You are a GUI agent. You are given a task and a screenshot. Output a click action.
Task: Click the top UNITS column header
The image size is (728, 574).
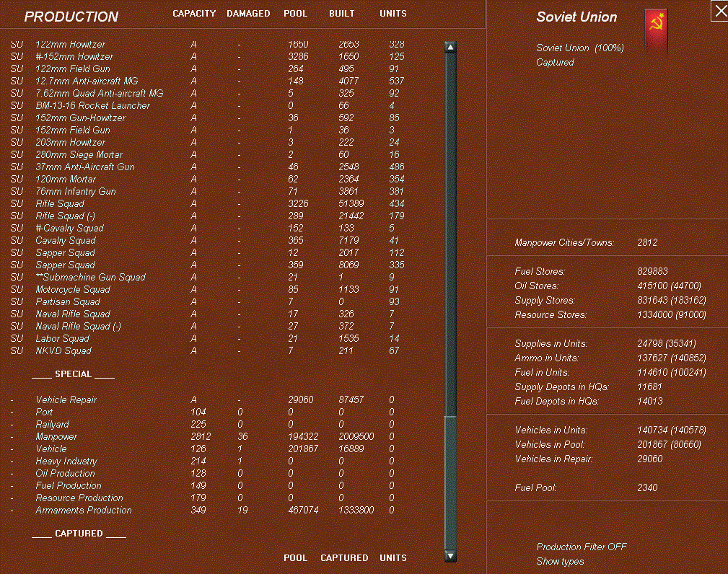click(x=392, y=14)
